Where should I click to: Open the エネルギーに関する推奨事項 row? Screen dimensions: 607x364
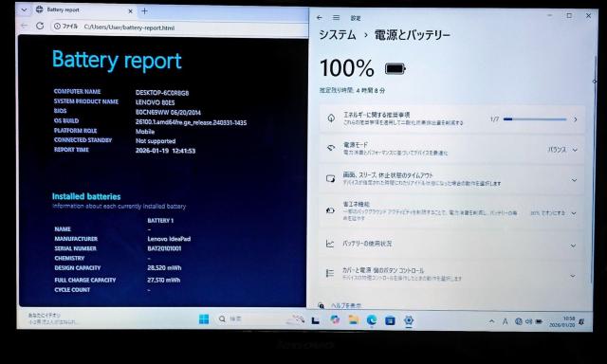point(451,119)
